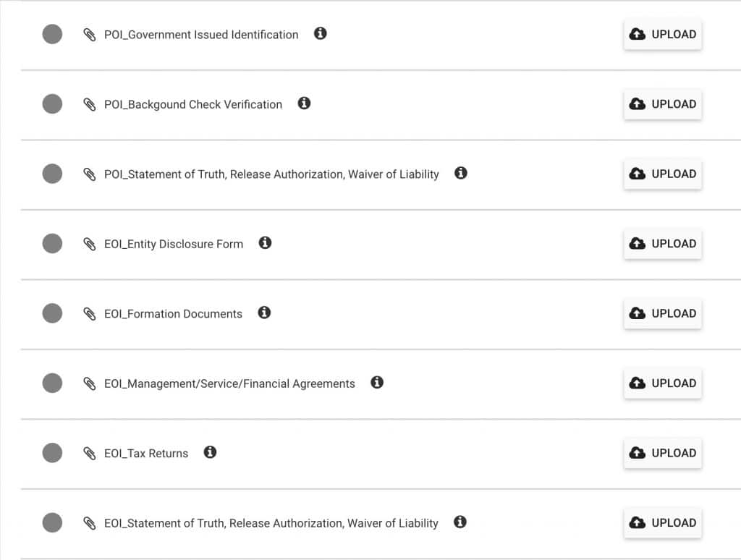Click paperclip icon for EOI_Tax Returns
This screenshot has height=560, width=741.
pos(89,453)
